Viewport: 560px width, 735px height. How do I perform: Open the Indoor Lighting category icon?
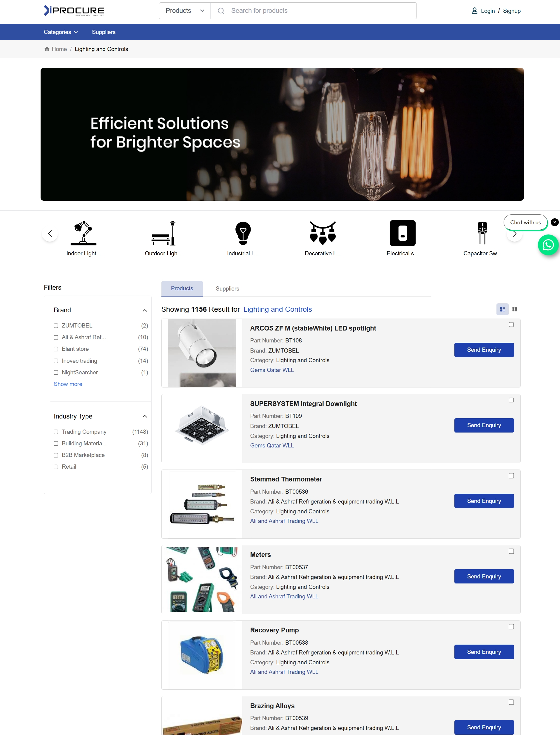tap(83, 233)
